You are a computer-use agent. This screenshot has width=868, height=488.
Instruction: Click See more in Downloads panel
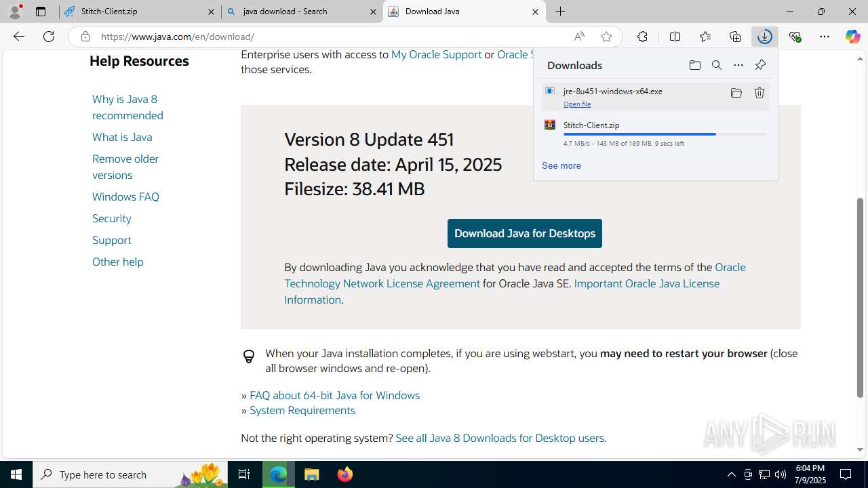coord(561,165)
